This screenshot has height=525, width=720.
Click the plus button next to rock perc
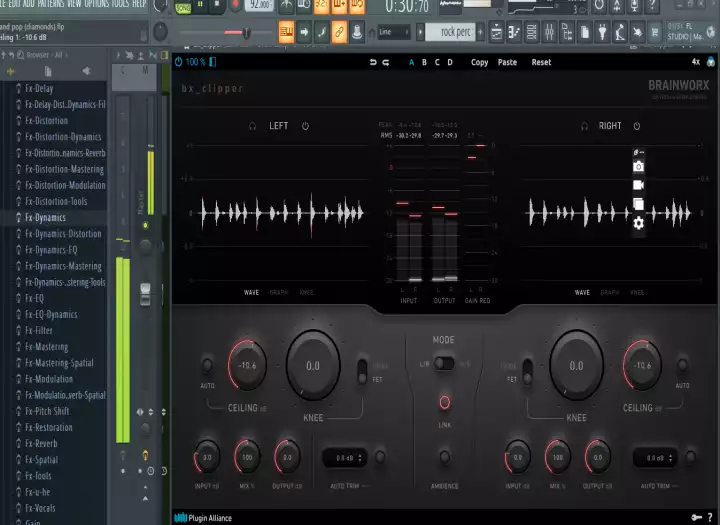[x=480, y=32]
